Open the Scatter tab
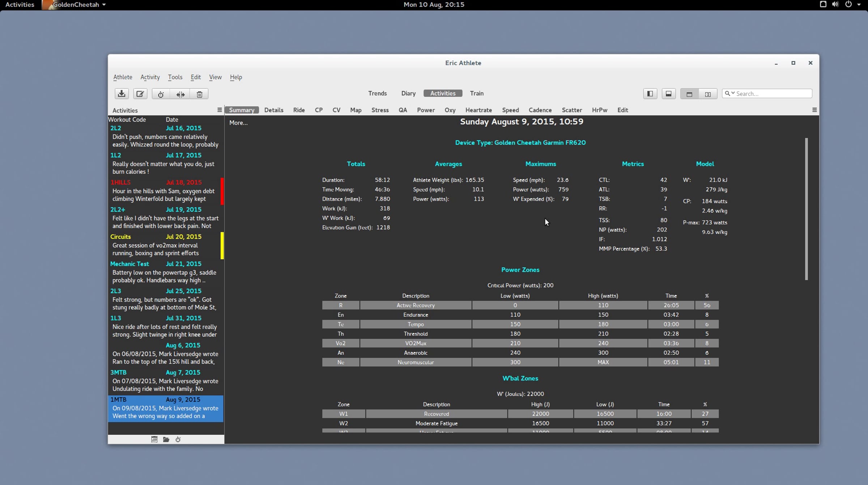 tap(572, 110)
